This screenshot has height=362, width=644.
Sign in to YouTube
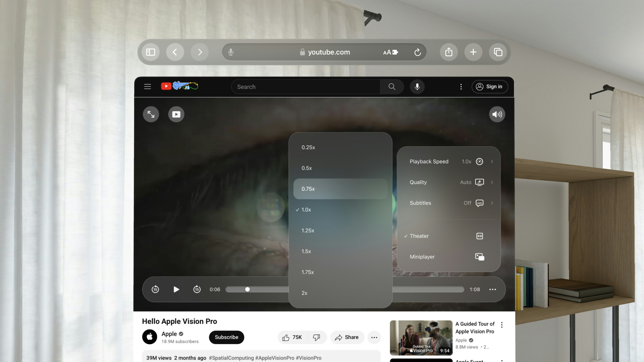[490, 87]
